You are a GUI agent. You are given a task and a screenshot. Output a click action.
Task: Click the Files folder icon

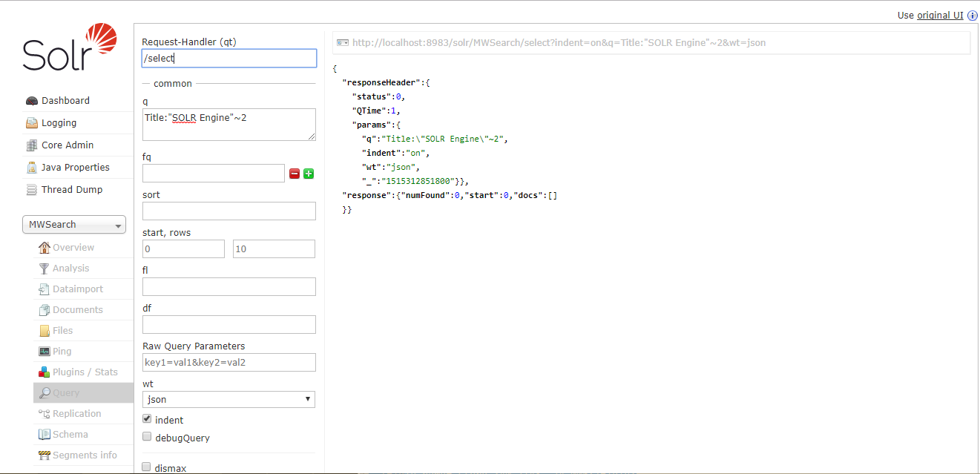tap(45, 331)
